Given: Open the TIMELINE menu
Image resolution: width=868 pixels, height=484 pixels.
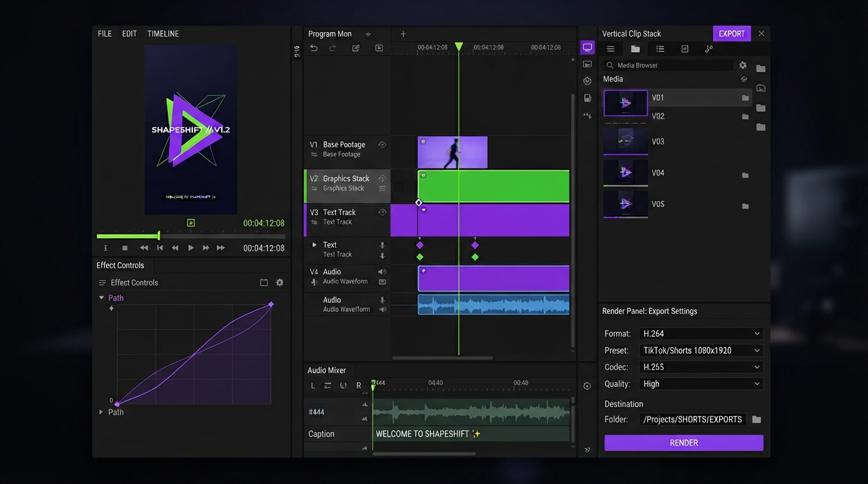Looking at the screenshot, I should tap(163, 34).
